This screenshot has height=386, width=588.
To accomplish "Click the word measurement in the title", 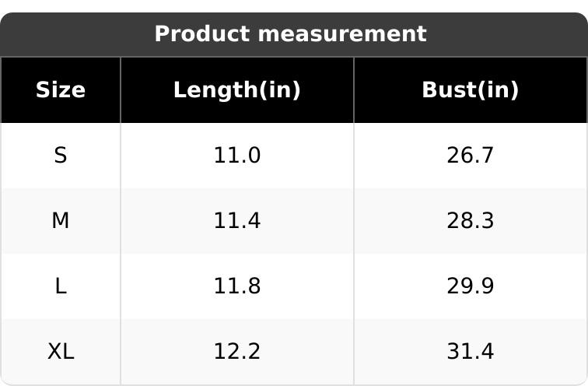I will tap(341, 34).
